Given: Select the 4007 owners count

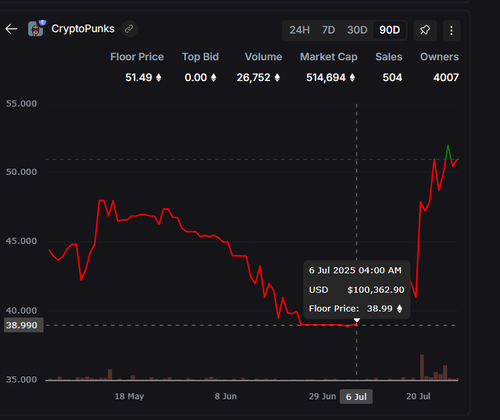Looking at the screenshot, I should point(446,78).
